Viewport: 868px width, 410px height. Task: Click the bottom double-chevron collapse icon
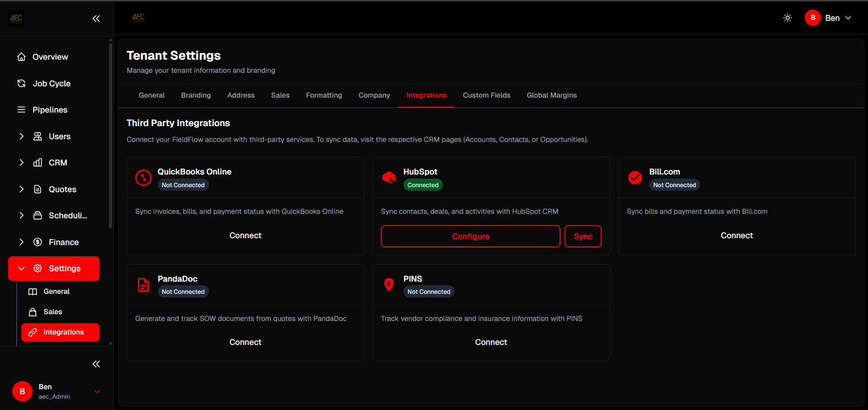pos(96,364)
